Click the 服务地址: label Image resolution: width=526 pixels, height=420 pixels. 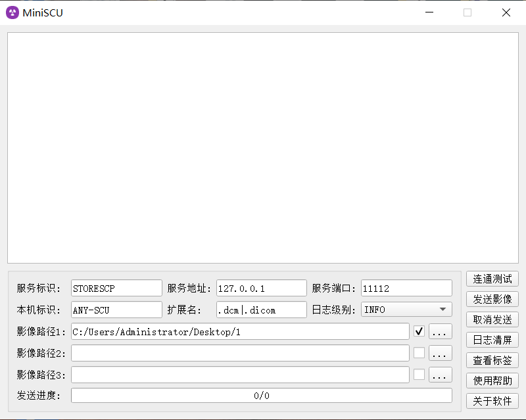pos(189,289)
